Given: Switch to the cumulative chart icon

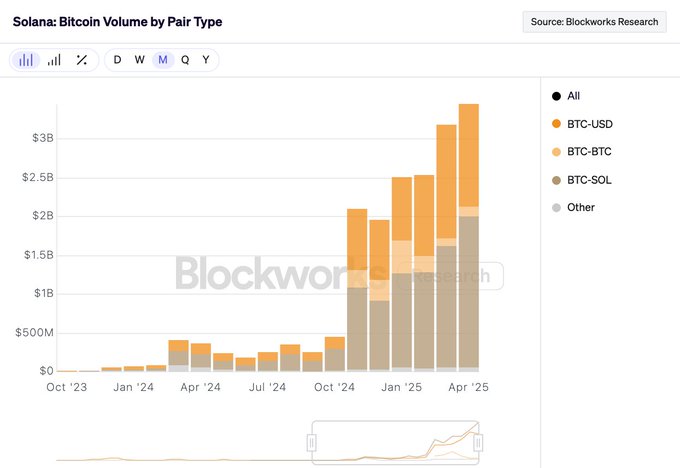Looking at the screenshot, I should pyautogui.click(x=54, y=60).
